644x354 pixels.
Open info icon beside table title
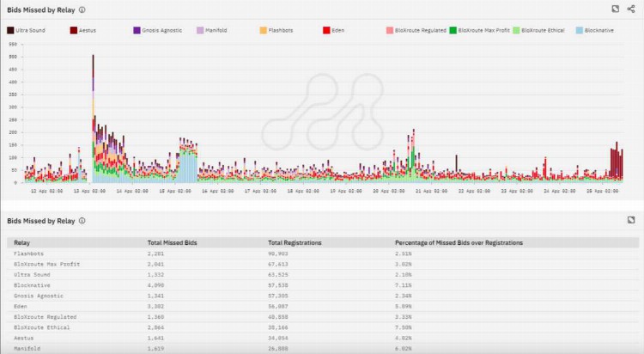pyautogui.click(x=82, y=221)
